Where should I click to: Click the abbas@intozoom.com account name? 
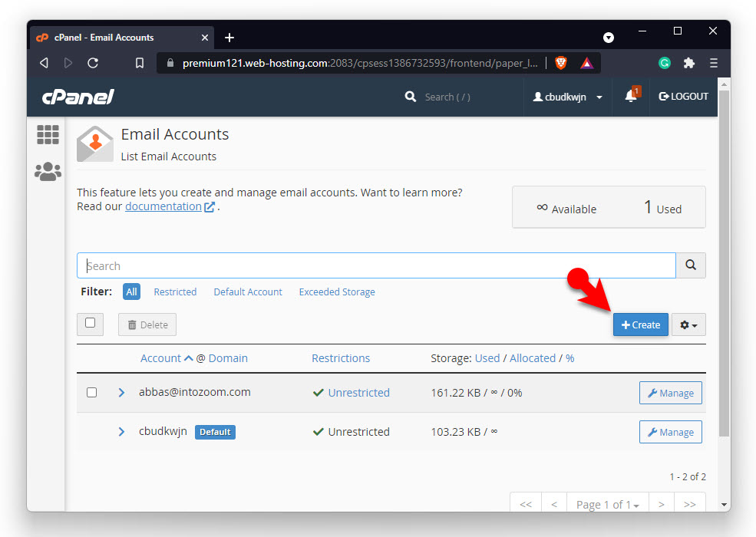[x=195, y=392]
